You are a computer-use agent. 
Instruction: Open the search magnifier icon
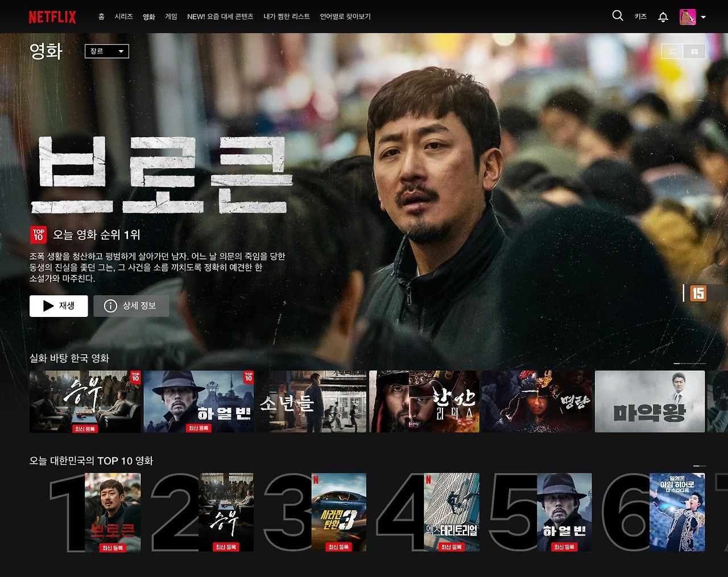pyautogui.click(x=618, y=16)
